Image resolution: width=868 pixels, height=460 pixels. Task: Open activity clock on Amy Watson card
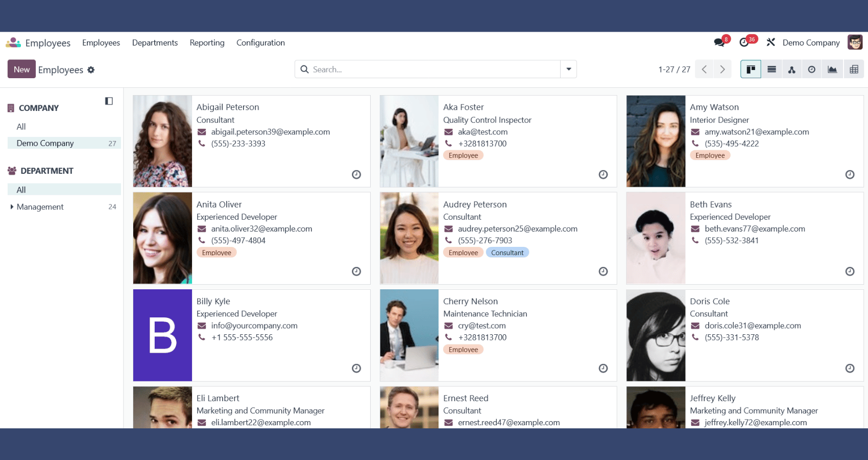(850, 175)
